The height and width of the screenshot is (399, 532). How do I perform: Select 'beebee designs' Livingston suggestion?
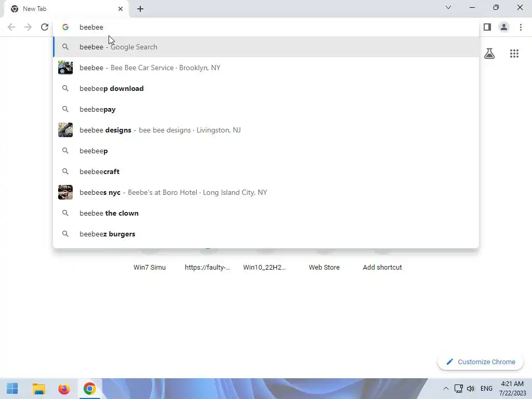(x=266, y=130)
